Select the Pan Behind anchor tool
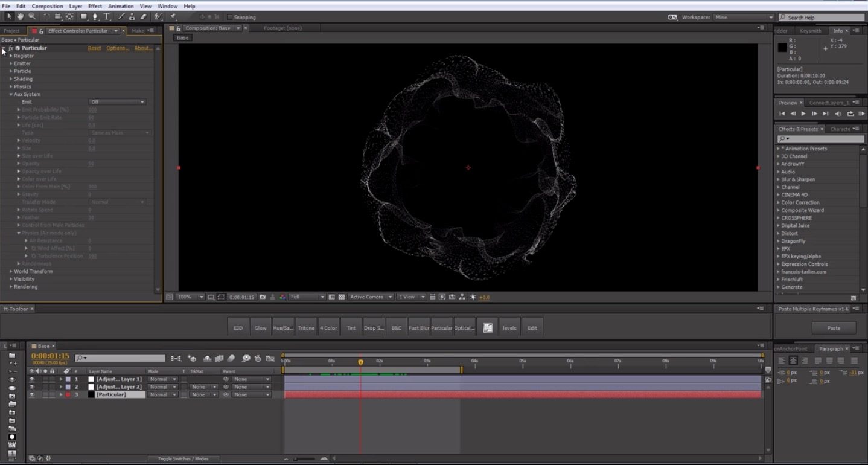 pyautogui.click(x=69, y=17)
